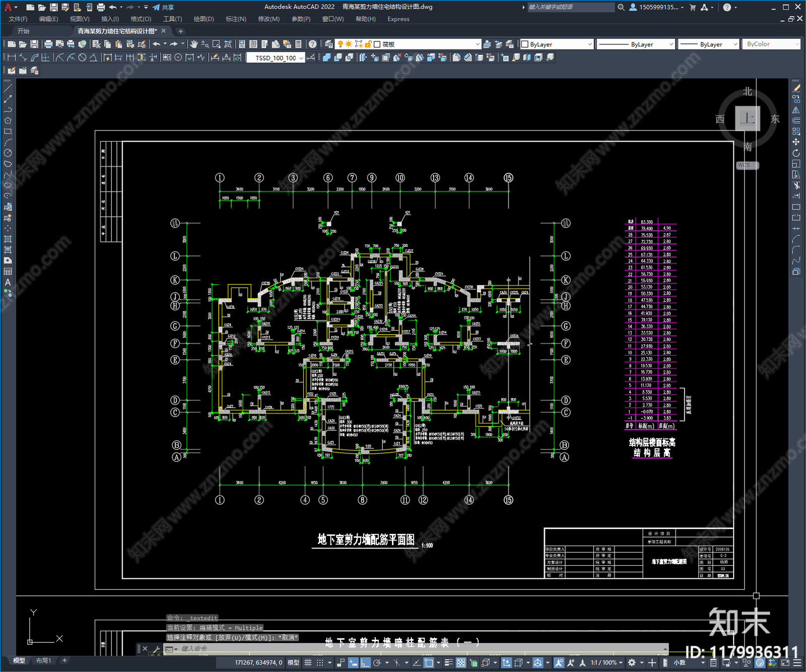The height and width of the screenshot is (672, 806).
Task: Click the layer color swatch beside 筏板
Action: point(377,44)
